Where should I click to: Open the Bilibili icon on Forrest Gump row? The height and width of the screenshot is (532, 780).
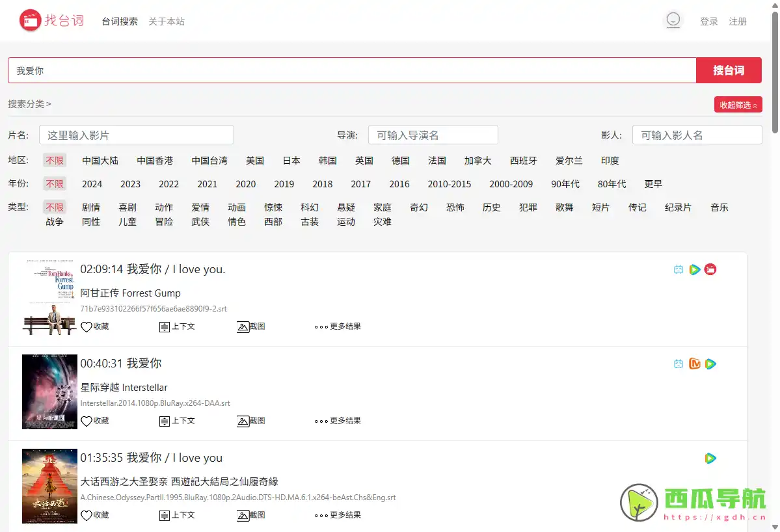pyautogui.click(x=679, y=269)
